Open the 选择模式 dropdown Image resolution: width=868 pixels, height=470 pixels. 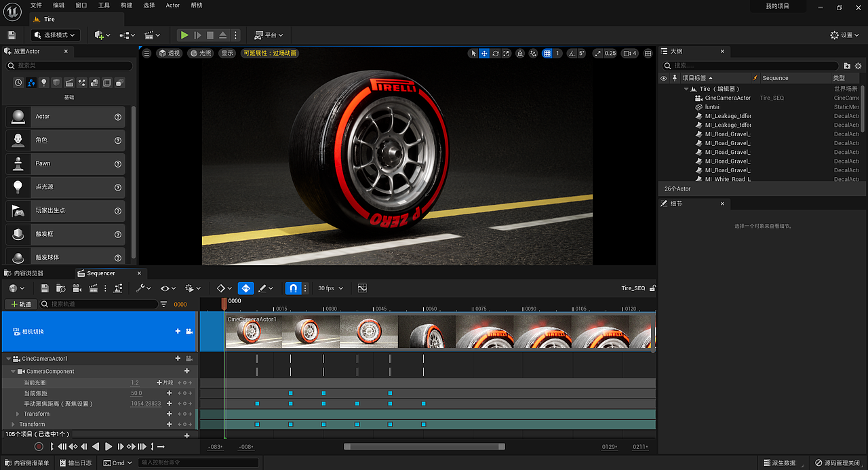(56, 35)
